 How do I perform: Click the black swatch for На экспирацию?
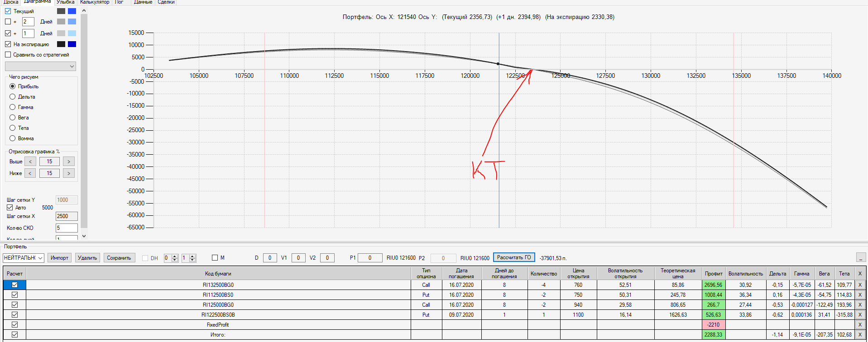pyautogui.click(x=61, y=44)
